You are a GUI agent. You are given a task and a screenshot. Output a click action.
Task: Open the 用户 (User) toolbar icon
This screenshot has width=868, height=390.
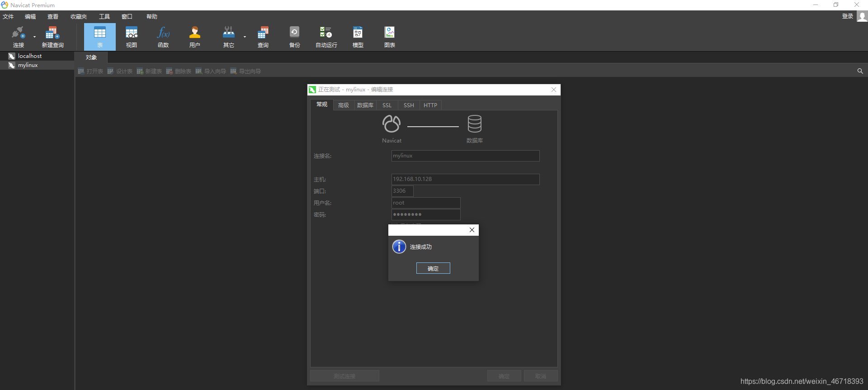click(x=195, y=33)
